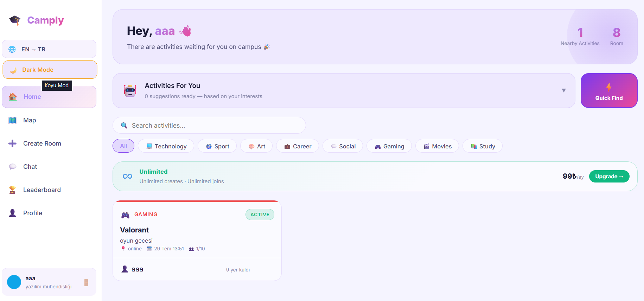Click the blue avatar circle for aaa
This screenshot has width=644, height=301.
pos(14,282)
